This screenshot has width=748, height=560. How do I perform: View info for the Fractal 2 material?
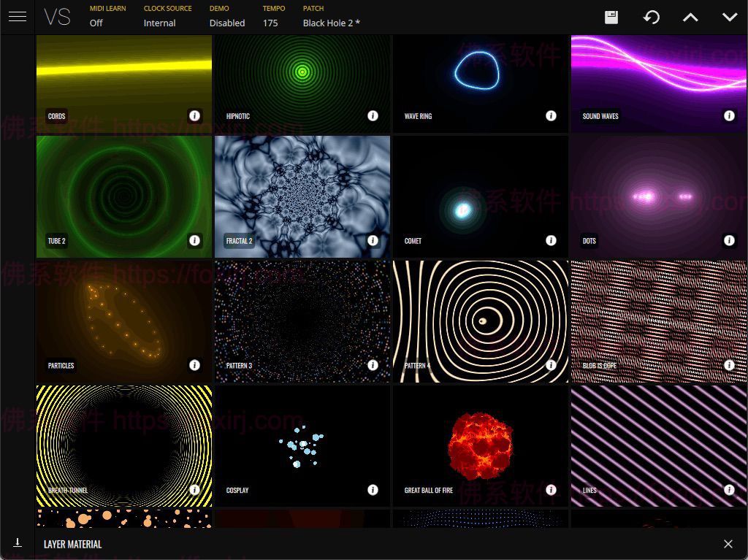pyautogui.click(x=373, y=239)
